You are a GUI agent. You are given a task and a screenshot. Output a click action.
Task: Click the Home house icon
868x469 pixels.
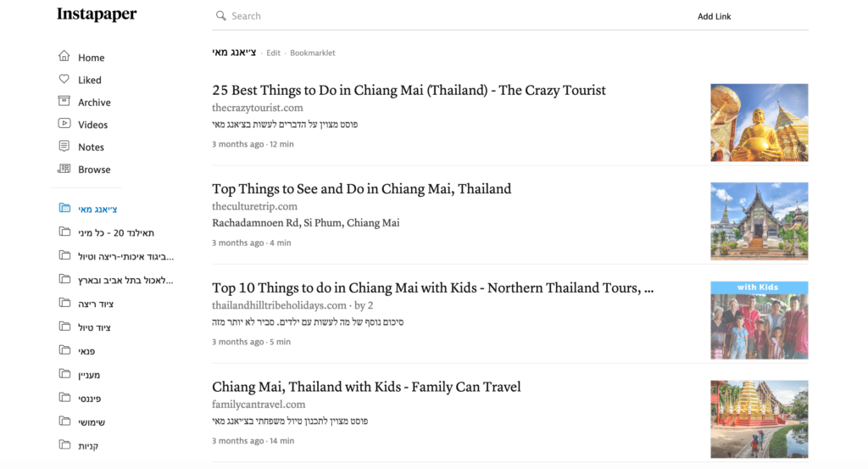point(64,57)
